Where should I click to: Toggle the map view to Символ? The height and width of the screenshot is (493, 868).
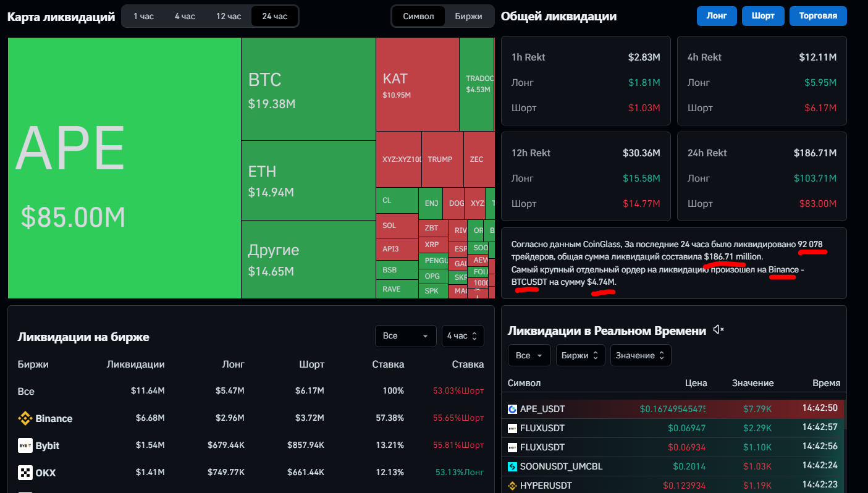click(418, 16)
